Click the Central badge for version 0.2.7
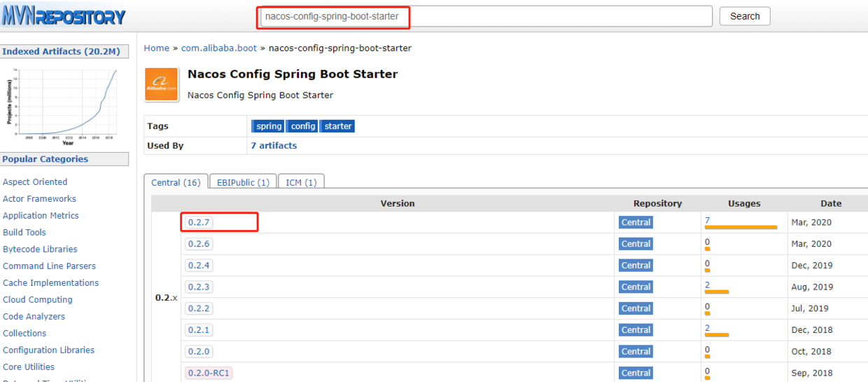Screen dimensions: 868x382 636,222
